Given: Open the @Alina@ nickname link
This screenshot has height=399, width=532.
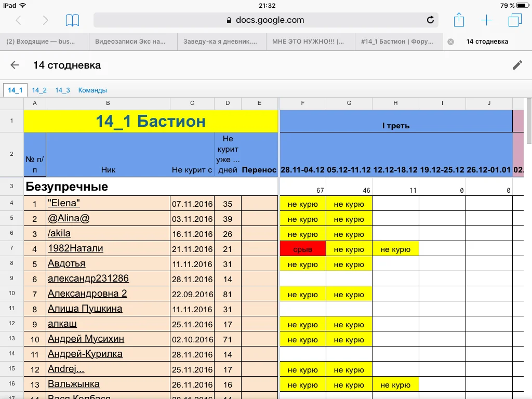Looking at the screenshot, I should (x=69, y=218).
